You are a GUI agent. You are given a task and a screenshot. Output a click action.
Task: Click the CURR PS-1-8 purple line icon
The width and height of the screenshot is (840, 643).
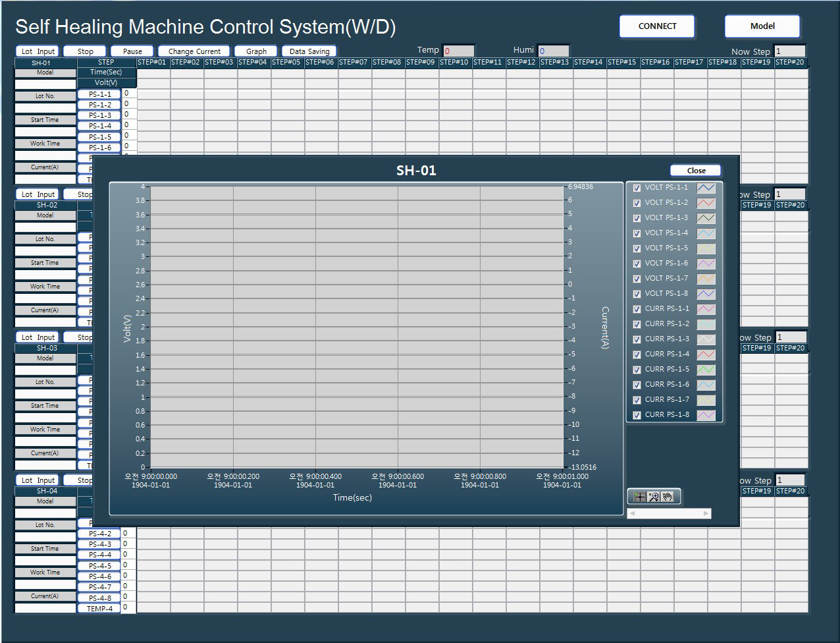(706, 415)
